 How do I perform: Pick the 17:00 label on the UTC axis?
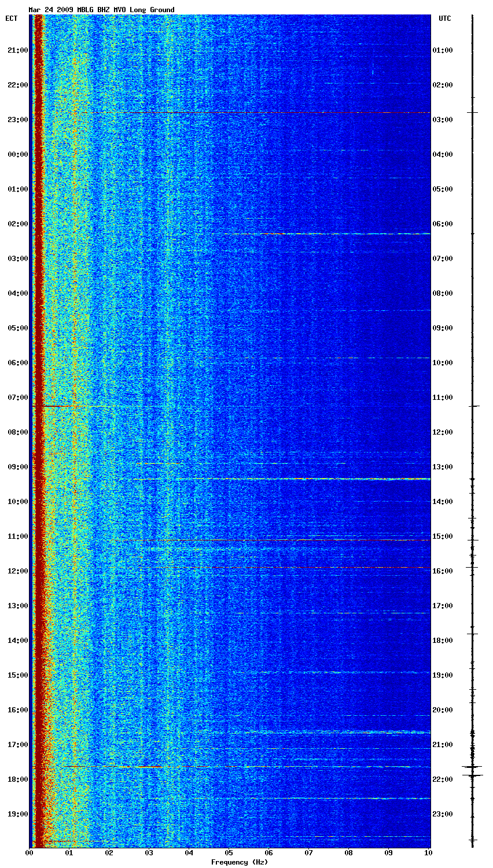coord(443,606)
